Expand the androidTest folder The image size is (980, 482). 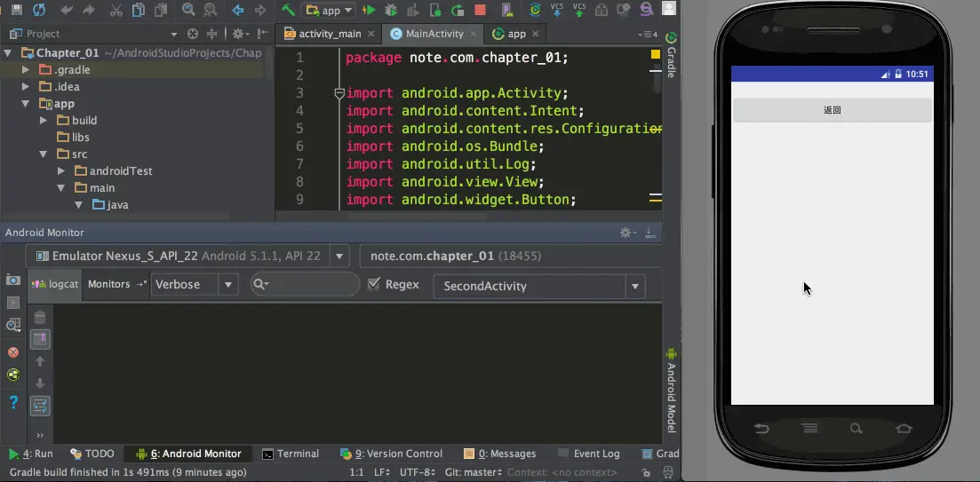point(60,171)
